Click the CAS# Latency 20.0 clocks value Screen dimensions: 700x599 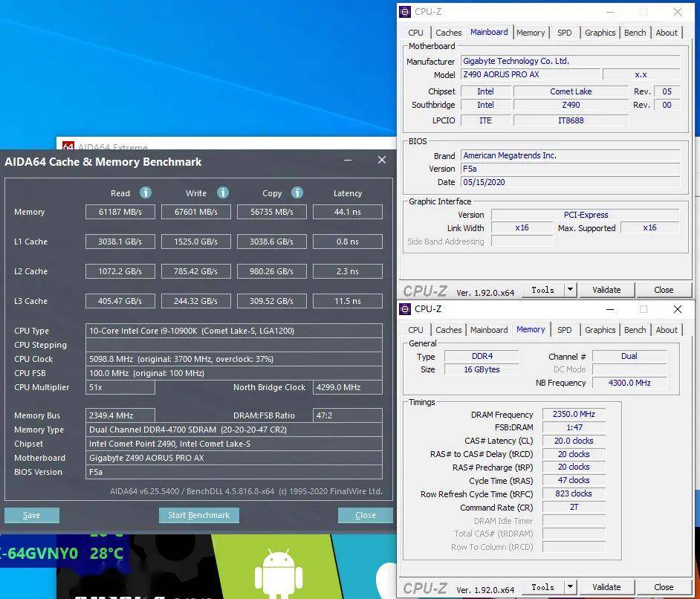[x=574, y=441]
